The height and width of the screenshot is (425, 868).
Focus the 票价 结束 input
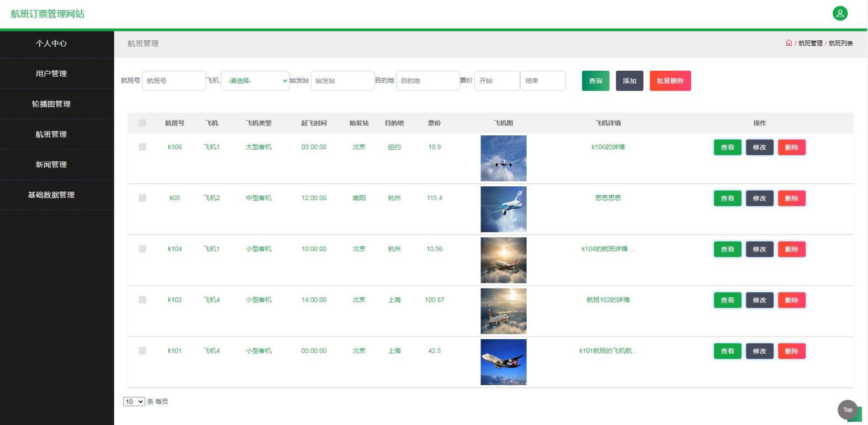point(543,81)
